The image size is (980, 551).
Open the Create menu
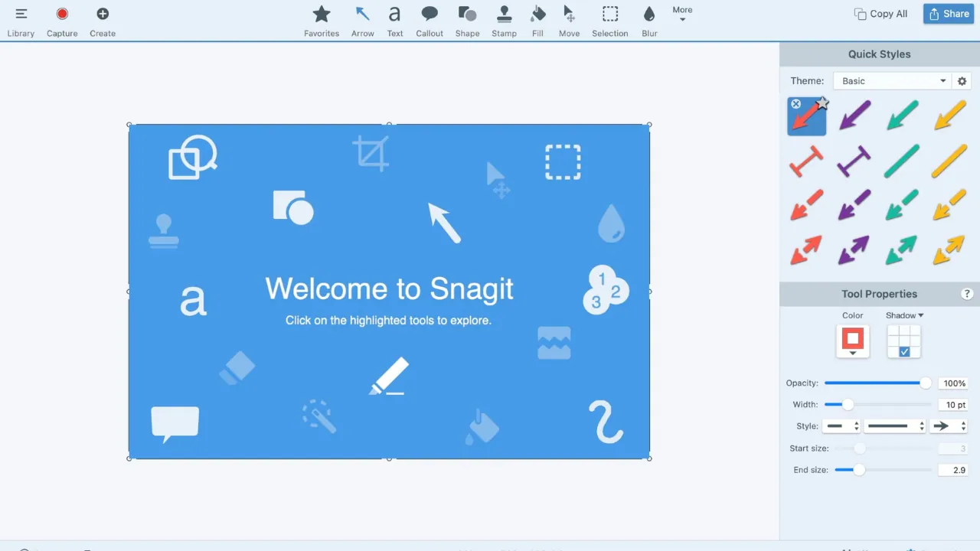pyautogui.click(x=103, y=21)
